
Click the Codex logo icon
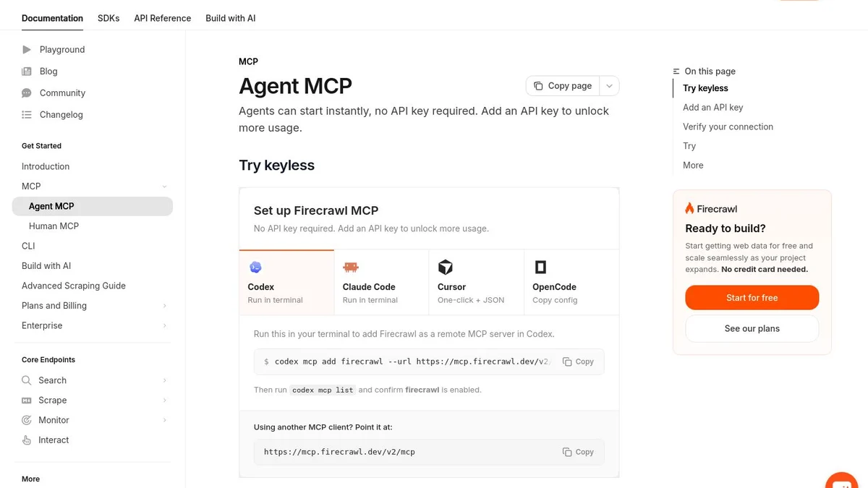tap(255, 267)
